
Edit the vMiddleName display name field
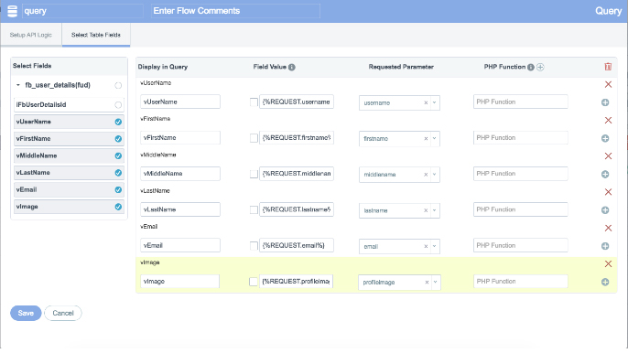click(180, 174)
